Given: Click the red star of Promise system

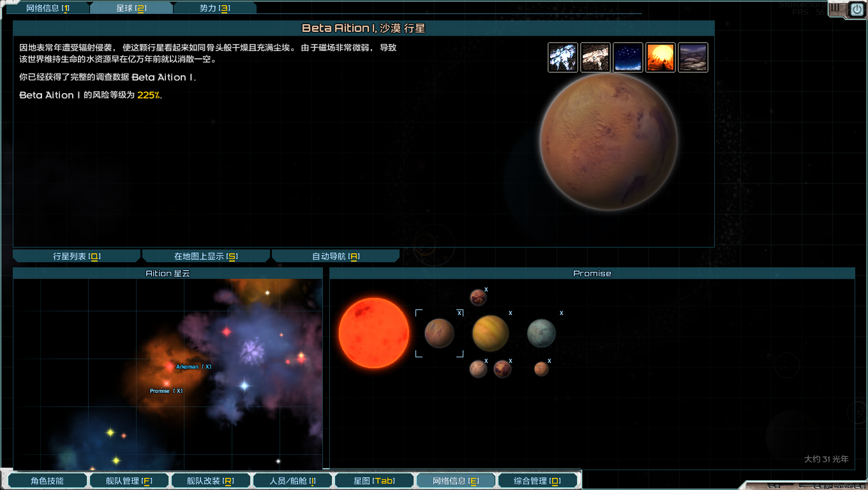Looking at the screenshot, I should click(x=373, y=332).
